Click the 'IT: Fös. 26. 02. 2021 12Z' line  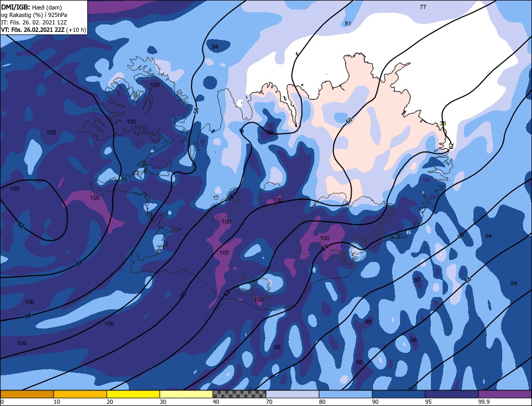click(x=34, y=22)
